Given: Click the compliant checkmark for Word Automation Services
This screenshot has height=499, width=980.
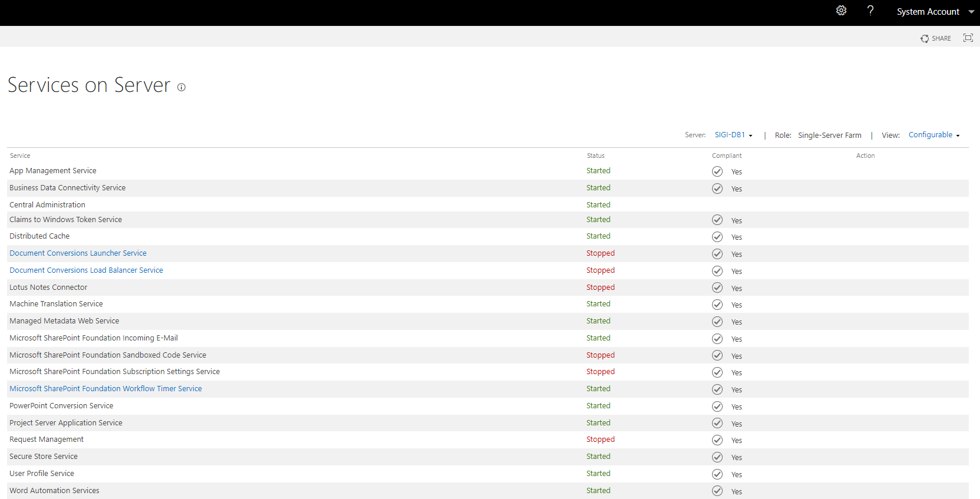Looking at the screenshot, I should (x=717, y=491).
